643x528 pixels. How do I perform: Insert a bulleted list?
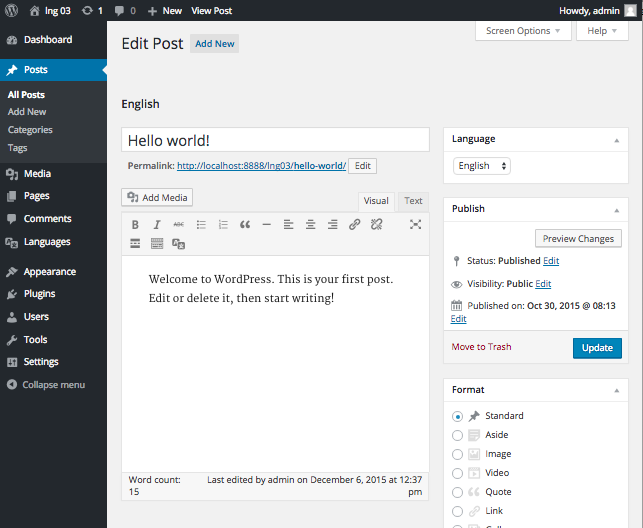(201, 225)
